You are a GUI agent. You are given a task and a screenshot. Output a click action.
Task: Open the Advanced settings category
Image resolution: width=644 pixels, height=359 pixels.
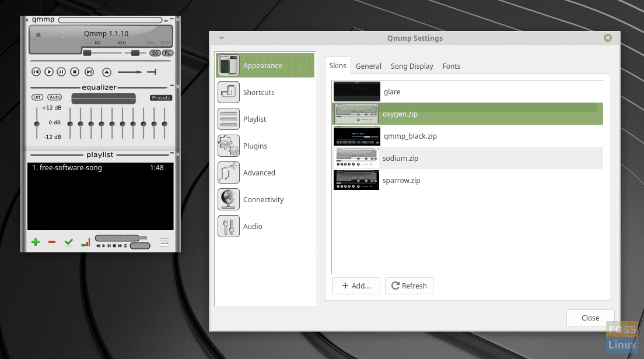265,173
